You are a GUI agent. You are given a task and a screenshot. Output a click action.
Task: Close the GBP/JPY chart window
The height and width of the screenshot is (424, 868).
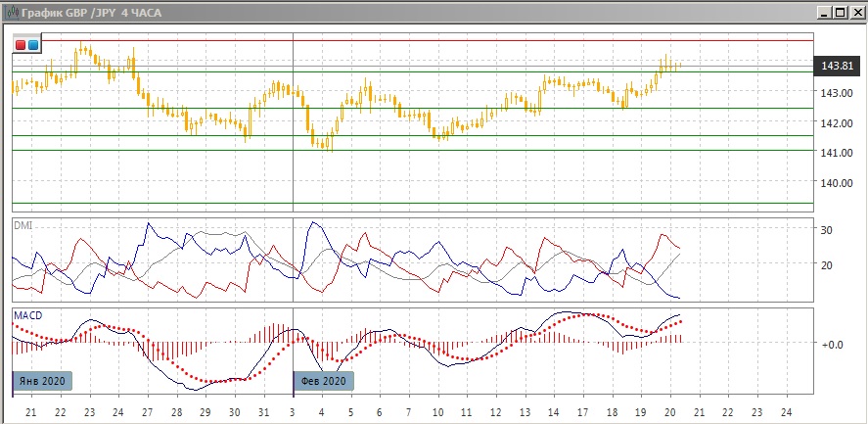pyautogui.click(x=855, y=12)
